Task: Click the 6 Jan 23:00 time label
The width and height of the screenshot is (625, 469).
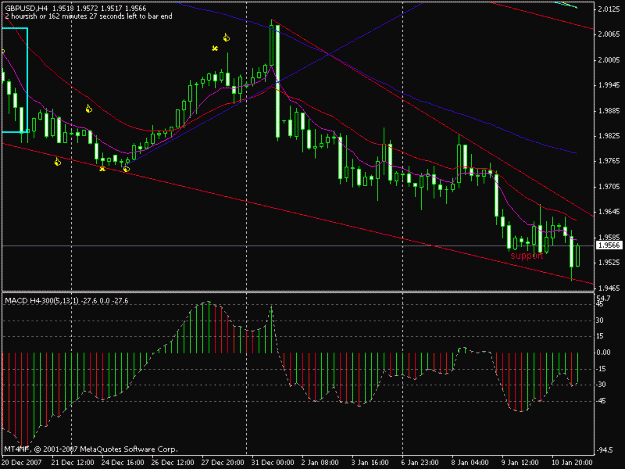Action: point(420,462)
